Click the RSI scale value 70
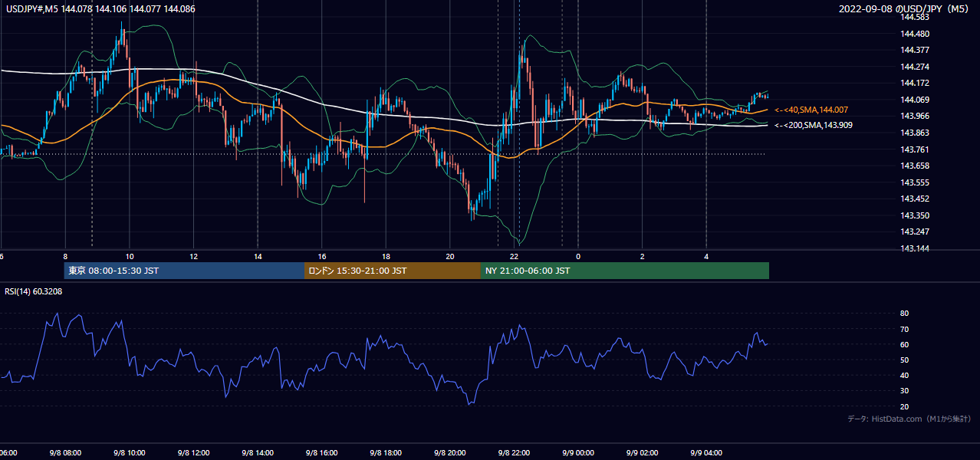 click(x=905, y=329)
